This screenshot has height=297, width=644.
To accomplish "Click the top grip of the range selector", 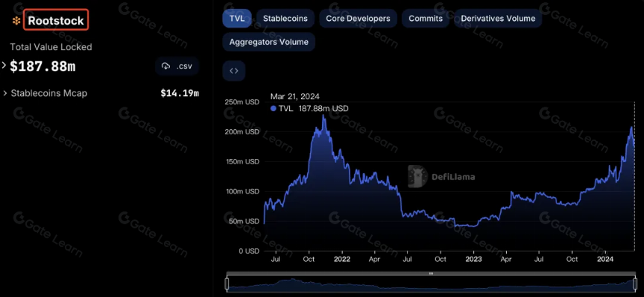I will click(x=431, y=273).
